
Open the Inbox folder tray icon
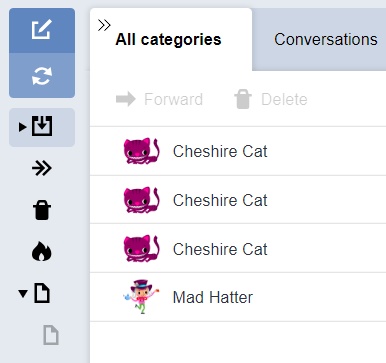click(42, 126)
